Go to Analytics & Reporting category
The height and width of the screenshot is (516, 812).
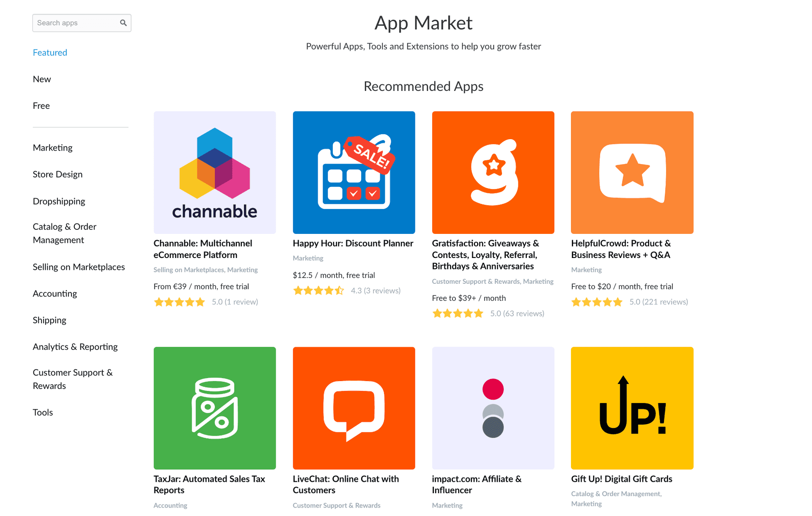click(75, 347)
